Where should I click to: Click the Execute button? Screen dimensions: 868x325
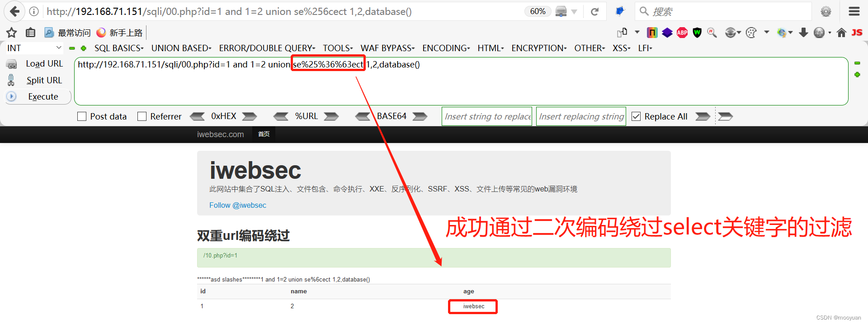[43, 96]
